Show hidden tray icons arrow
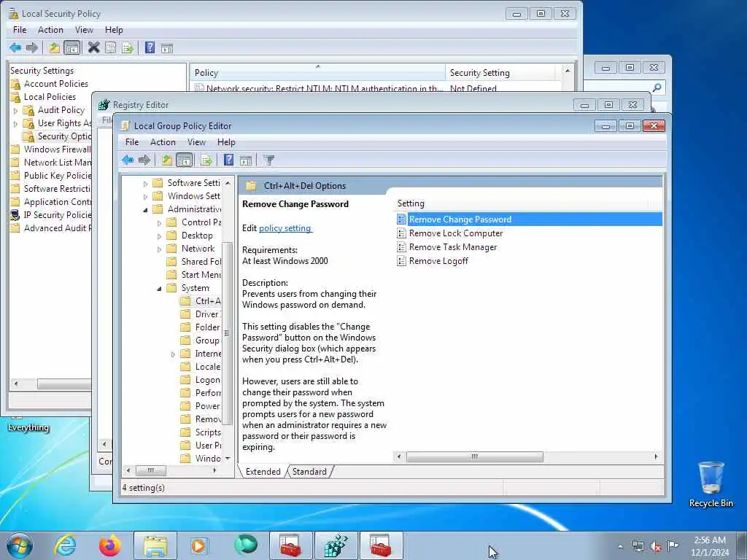The height and width of the screenshot is (560, 747). tap(620, 546)
